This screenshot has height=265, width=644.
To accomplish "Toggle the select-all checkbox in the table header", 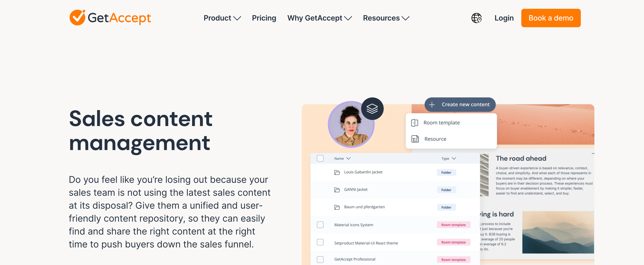I will (320, 158).
